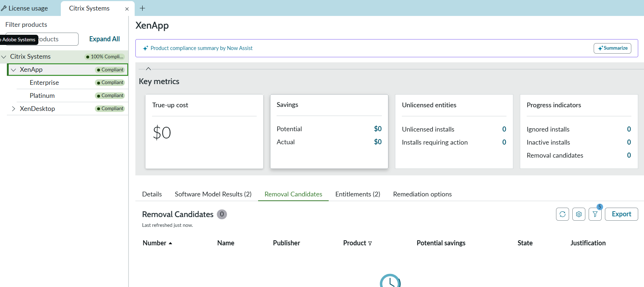Screen dimensions: 644x287
Task: Collapse the Citrix Systems tree node
Action: click(4, 57)
